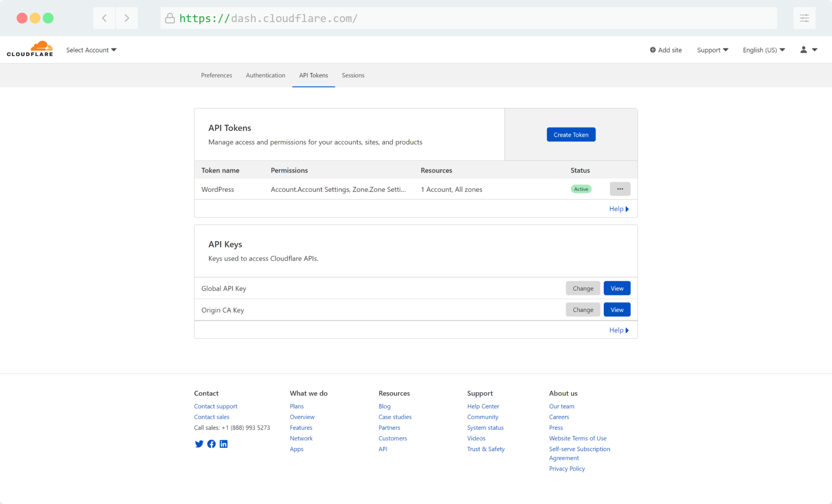Open the Support dropdown menu
832x504 pixels.
[713, 50]
